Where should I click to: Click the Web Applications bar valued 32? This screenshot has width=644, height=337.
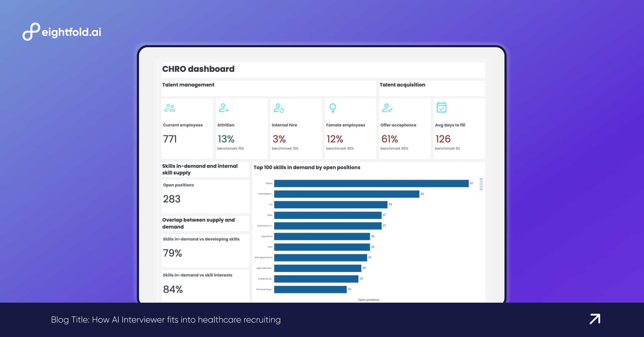[x=321, y=258]
